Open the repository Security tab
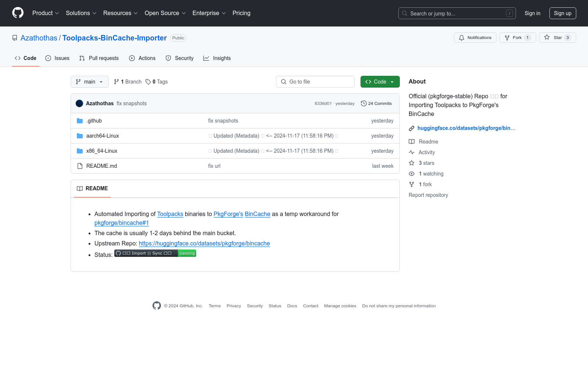This screenshot has height=368, width=588. [179, 58]
